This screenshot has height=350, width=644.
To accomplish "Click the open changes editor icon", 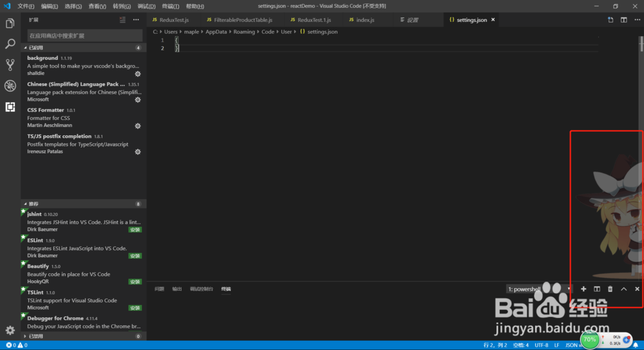I will click(611, 20).
